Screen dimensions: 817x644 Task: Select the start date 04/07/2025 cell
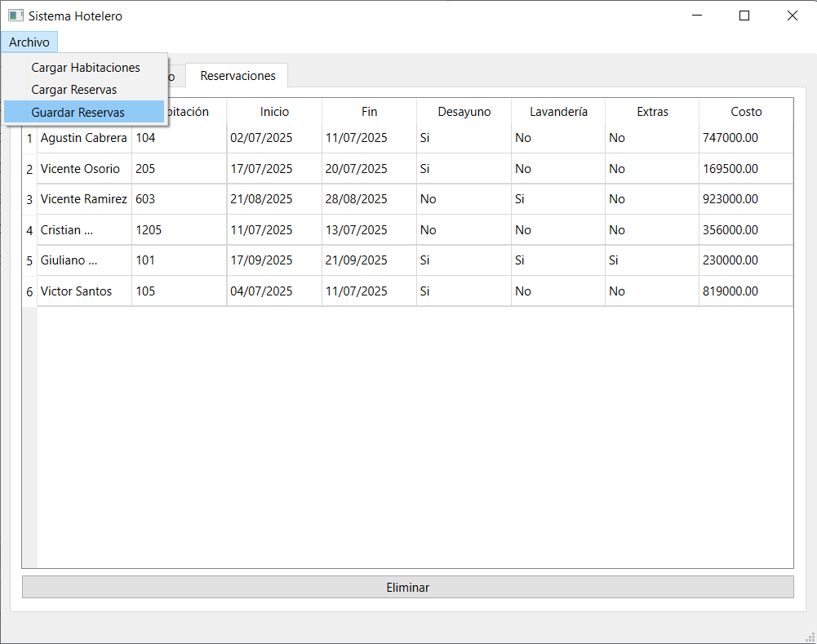pyautogui.click(x=274, y=291)
